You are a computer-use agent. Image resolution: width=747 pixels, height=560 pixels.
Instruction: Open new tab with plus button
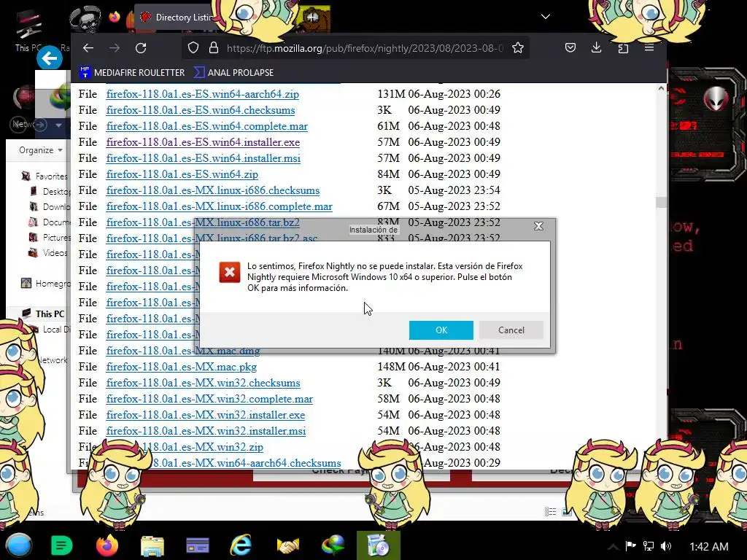[312, 17]
